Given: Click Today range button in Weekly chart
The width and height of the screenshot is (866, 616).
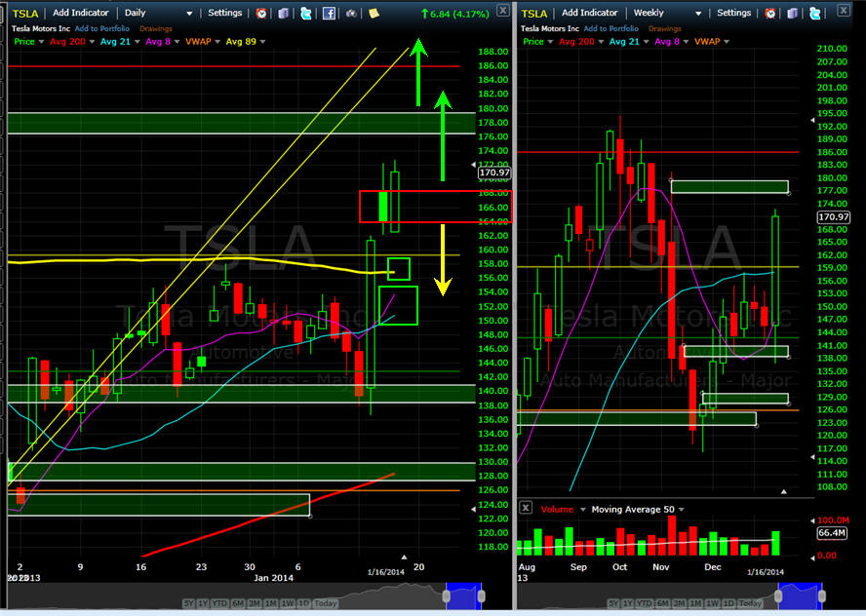Looking at the screenshot, I should [x=750, y=603].
